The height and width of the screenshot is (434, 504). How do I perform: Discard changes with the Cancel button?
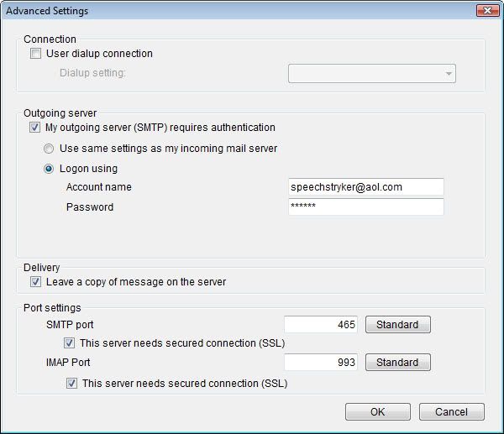pyautogui.click(x=452, y=412)
